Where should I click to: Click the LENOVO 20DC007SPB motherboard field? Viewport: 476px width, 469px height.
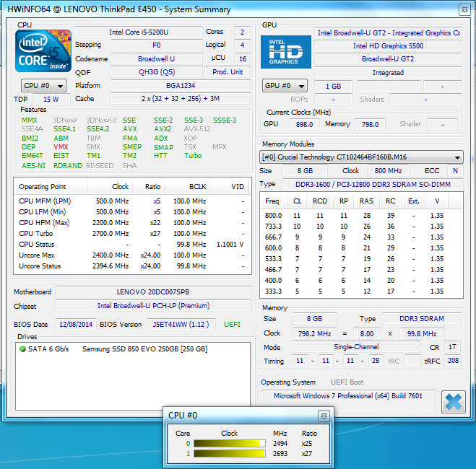153,292
